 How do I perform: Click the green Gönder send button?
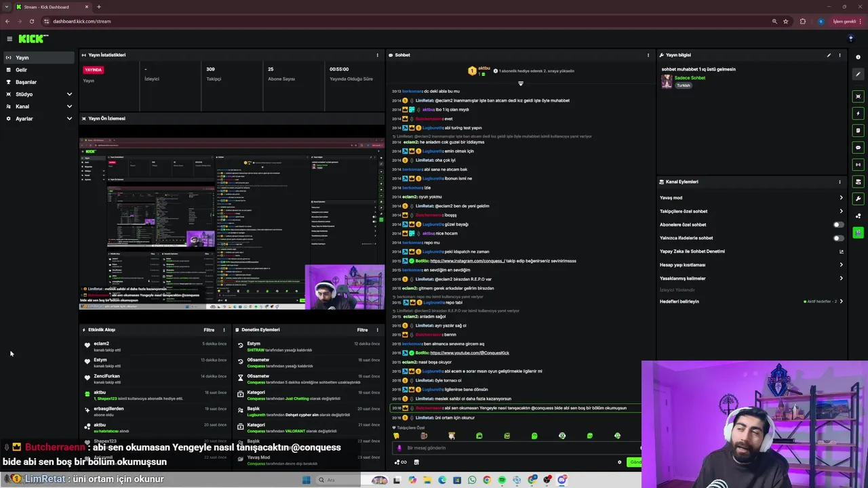[634, 462]
